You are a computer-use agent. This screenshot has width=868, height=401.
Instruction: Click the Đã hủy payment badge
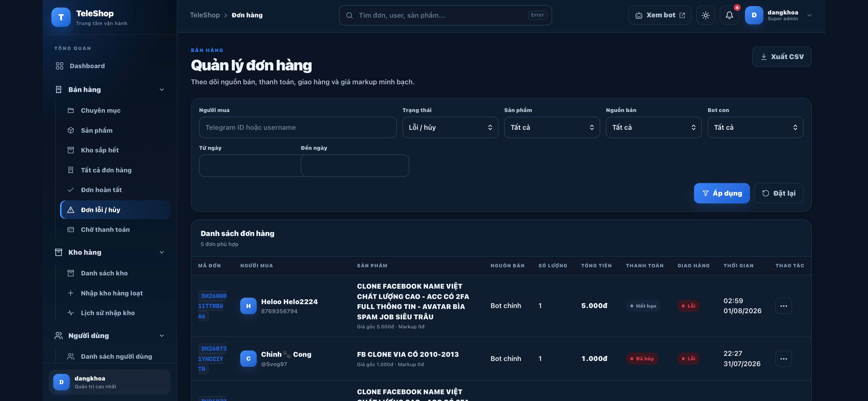pyautogui.click(x=642, y=358)
